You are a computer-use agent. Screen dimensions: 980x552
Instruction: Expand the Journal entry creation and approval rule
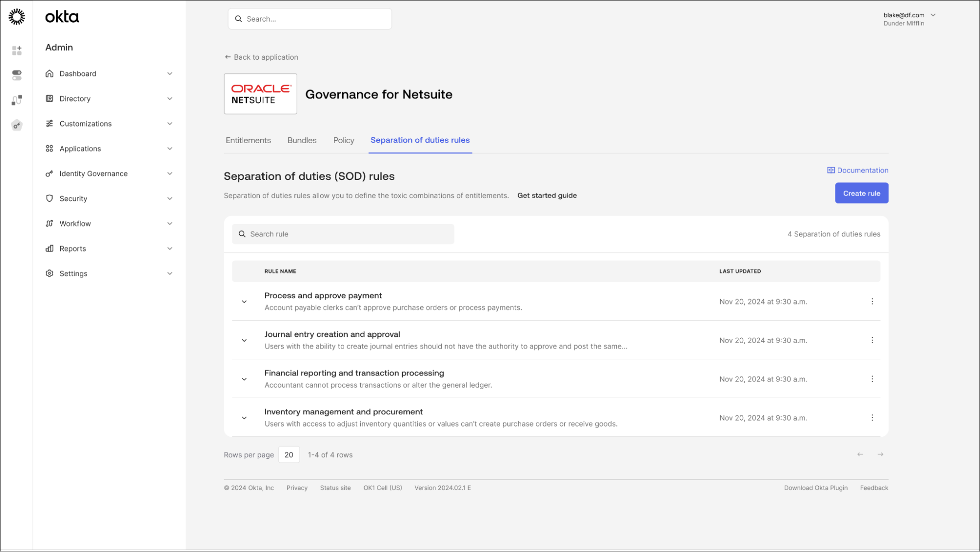244,340
